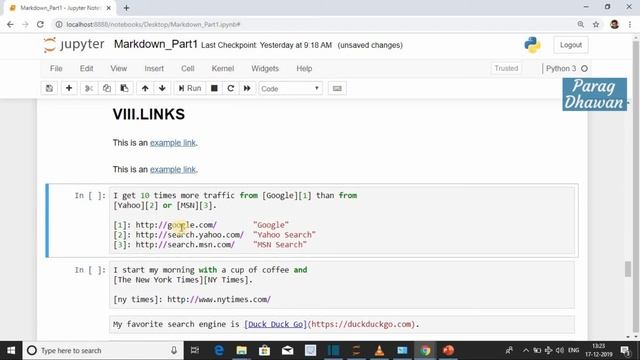Viewport: 640px width, 360px height.
Task: Save notebook with the floppy disk icon
Action: (x=49, y=88)
